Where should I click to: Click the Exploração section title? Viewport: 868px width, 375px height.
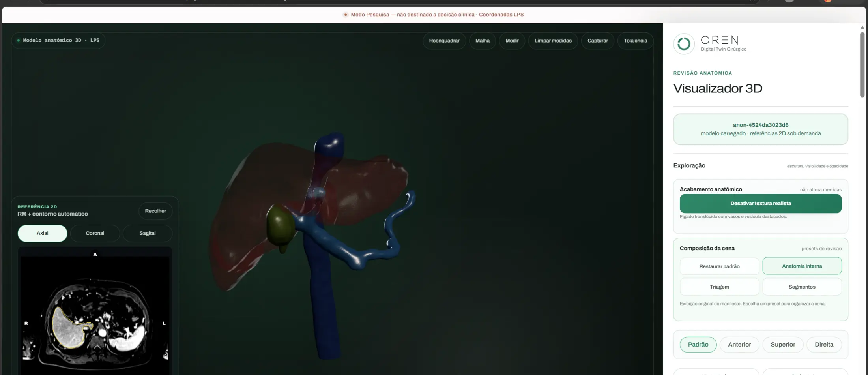[689, 165]
